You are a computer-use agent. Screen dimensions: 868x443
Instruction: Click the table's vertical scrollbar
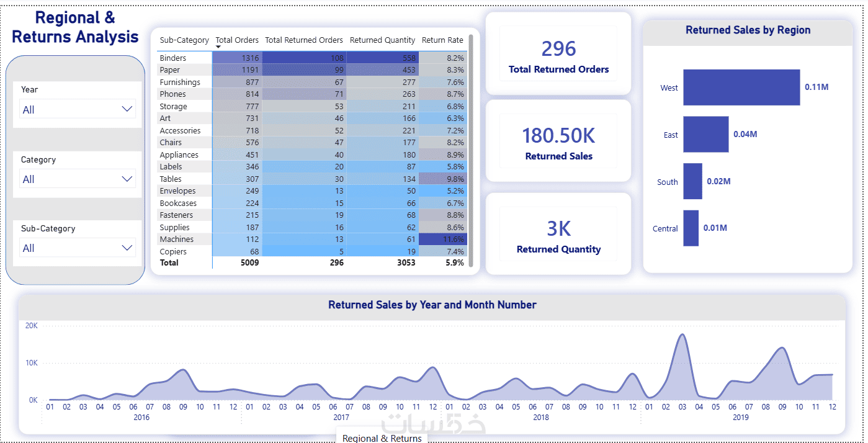click(470, 150)
